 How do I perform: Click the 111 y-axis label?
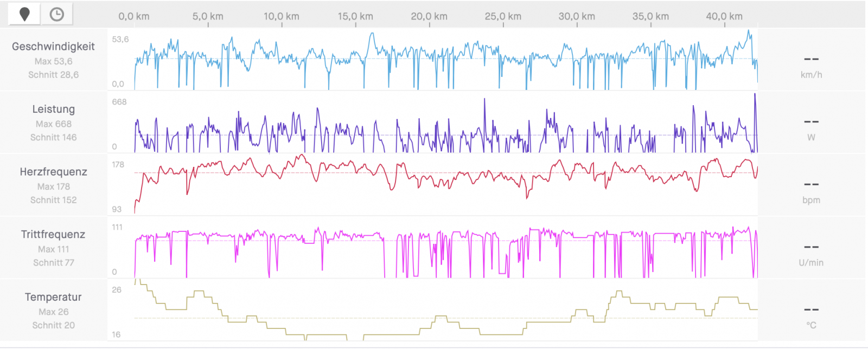(x=117, y=227)
